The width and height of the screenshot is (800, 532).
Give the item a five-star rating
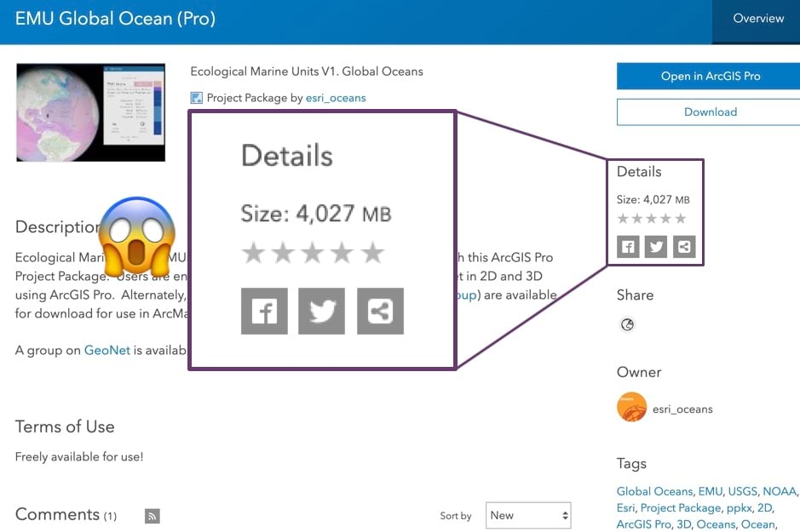click(x=680, y=218)
